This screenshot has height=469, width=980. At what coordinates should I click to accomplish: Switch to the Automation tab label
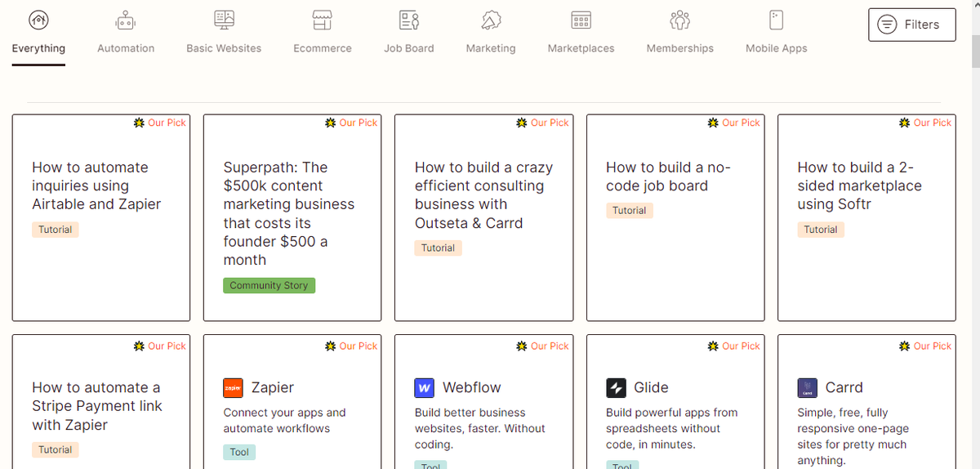coord(126,48)
